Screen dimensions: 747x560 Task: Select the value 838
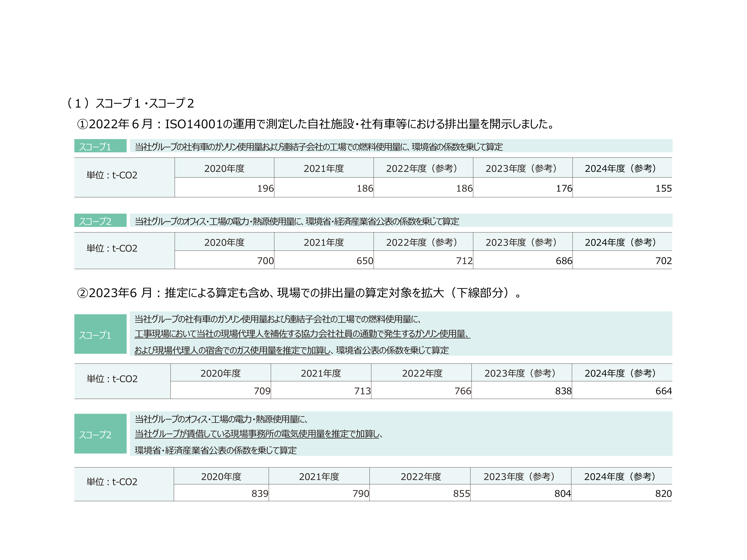click(x=563, y=391)
